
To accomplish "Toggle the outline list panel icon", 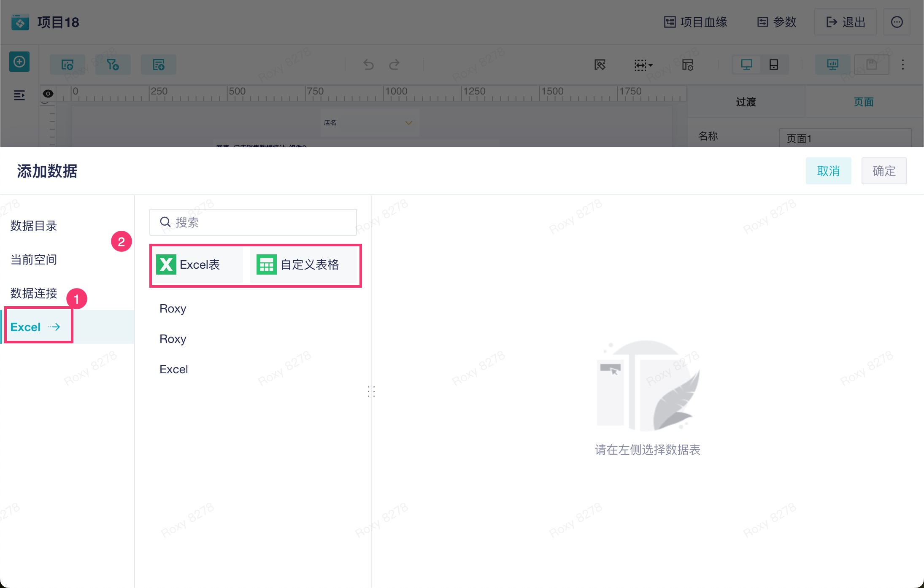I will 19,95.
